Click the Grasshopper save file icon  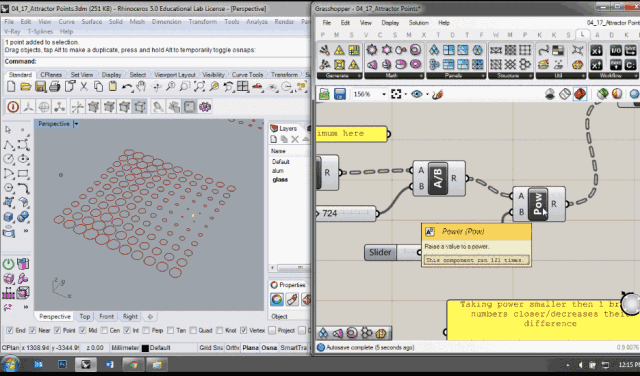pos(340,94)
